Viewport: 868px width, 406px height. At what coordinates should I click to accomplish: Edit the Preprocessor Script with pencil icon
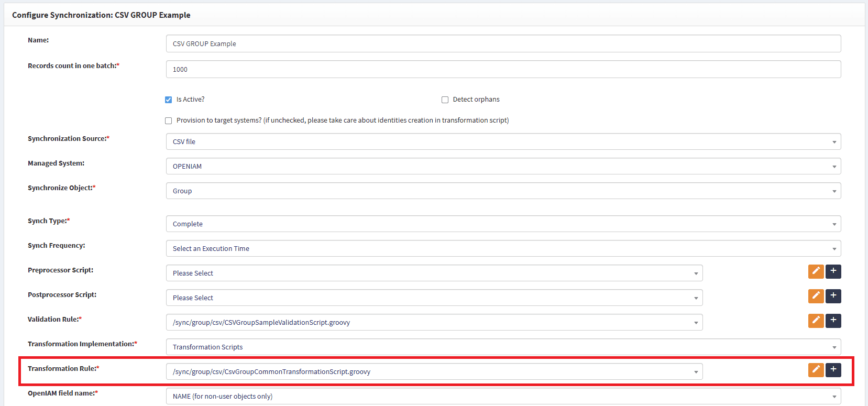(816, 271)
